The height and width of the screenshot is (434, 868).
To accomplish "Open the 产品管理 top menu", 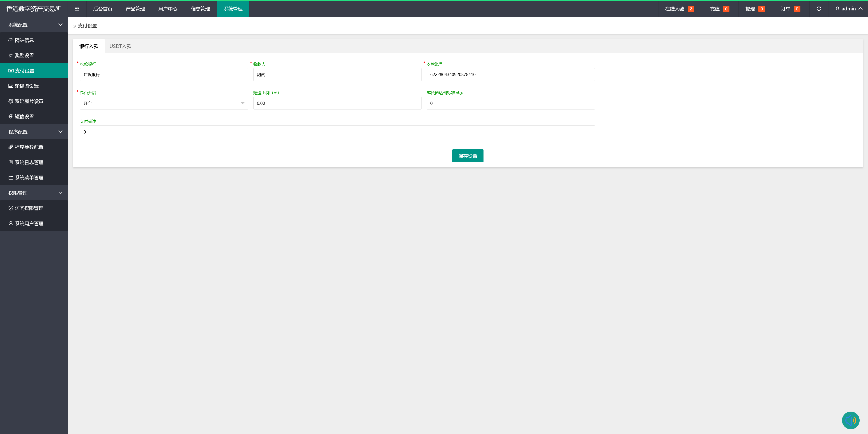I will pyautogui.click(x=135, y=9).
